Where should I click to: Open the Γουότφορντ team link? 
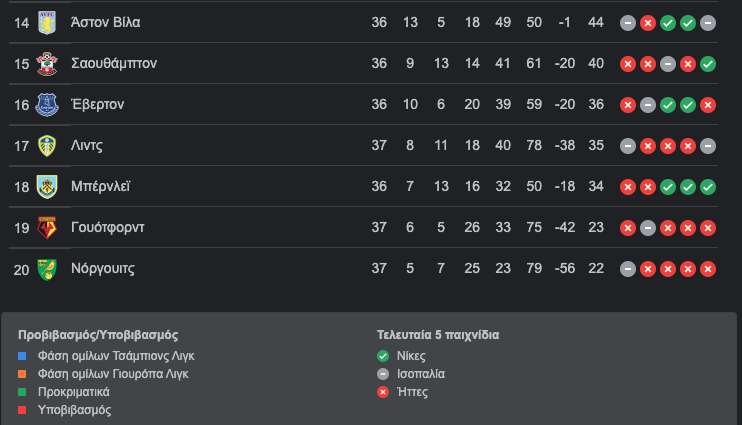click(x=108, y=227)
